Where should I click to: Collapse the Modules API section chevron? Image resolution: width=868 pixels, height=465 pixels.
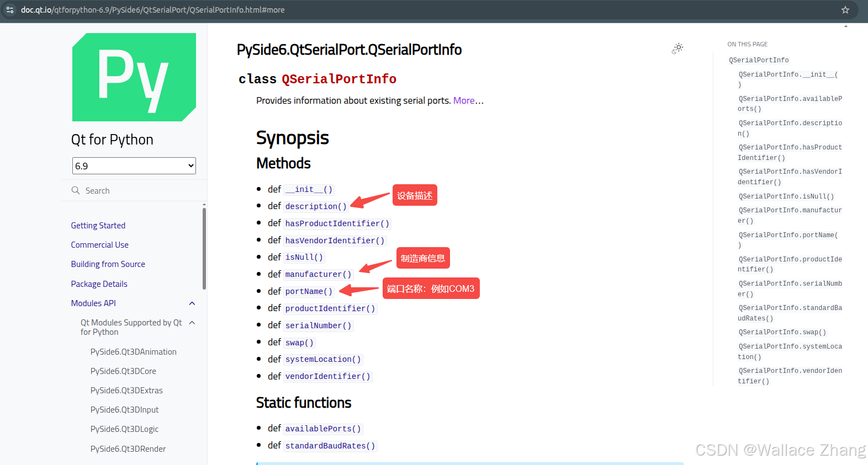coord(192,303)
